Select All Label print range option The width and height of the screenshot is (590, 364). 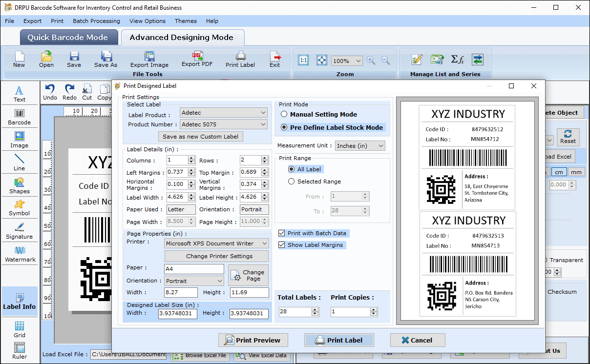pyautogui.click(x=292, y=169)
